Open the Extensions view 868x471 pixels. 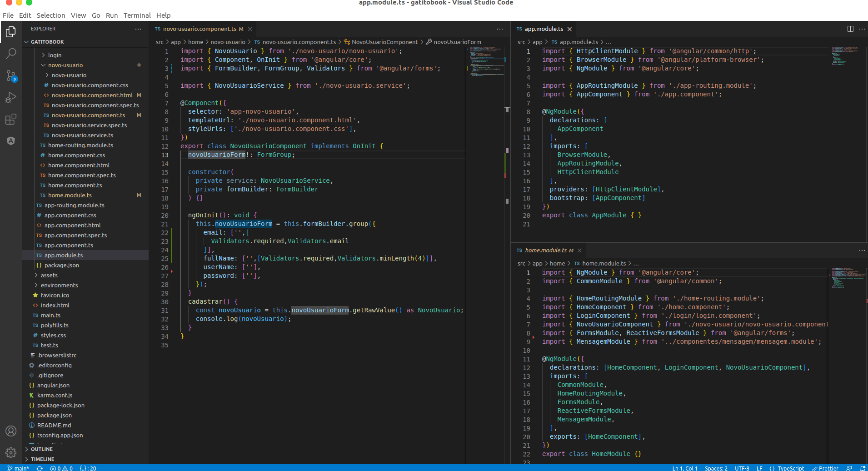click(x=11, y=119)
